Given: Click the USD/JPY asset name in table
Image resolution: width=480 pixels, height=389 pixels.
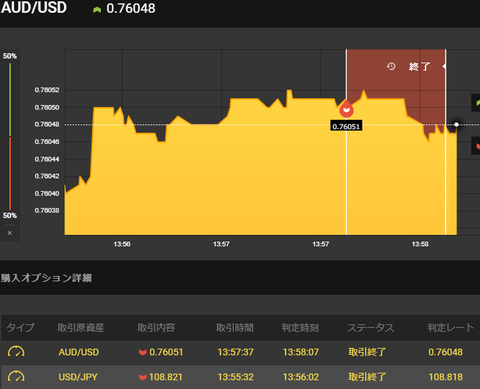Looking at the screenshot, I should pos(78,377).
